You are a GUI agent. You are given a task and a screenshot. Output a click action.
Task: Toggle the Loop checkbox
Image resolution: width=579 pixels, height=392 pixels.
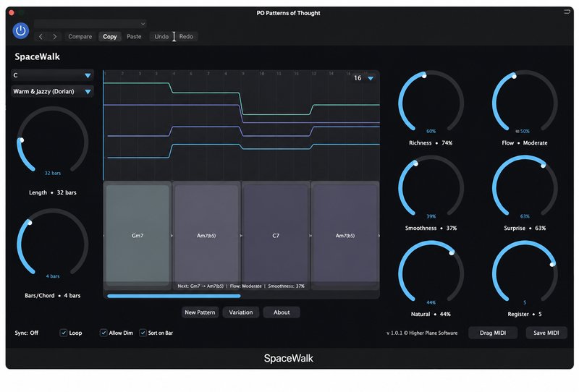click(64, 333)
